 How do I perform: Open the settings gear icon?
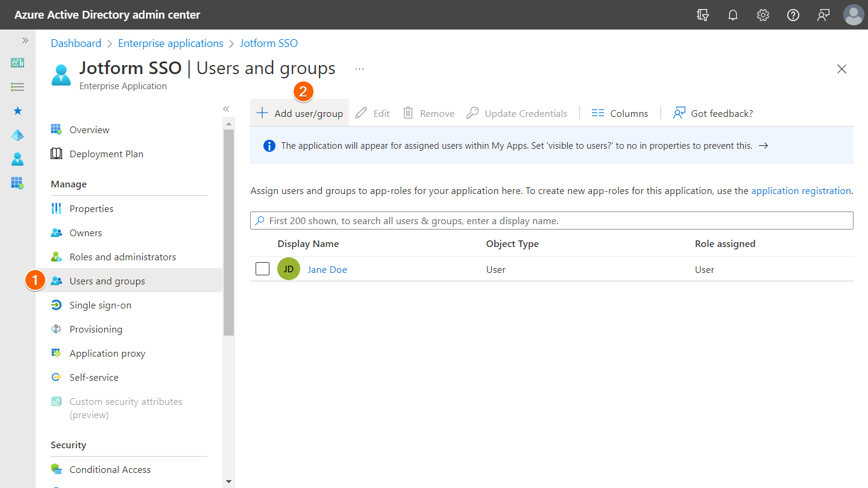click(x=763, y=15)
